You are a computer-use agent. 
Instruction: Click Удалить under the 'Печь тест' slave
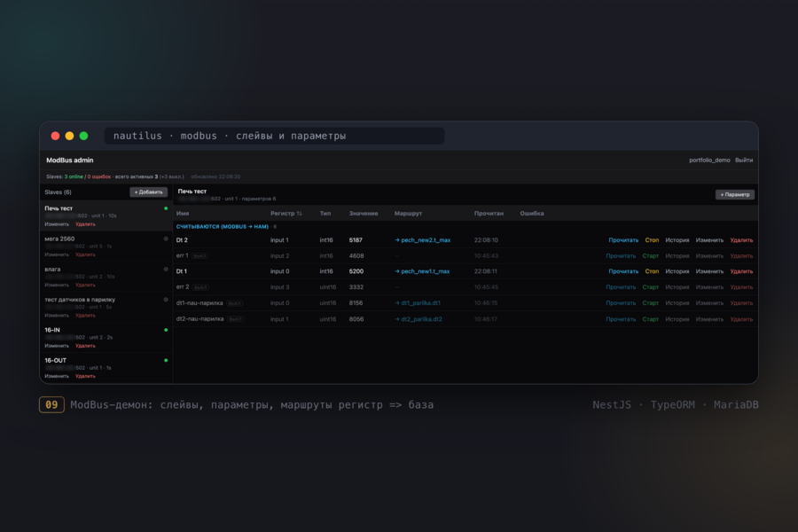coord(85,224)
